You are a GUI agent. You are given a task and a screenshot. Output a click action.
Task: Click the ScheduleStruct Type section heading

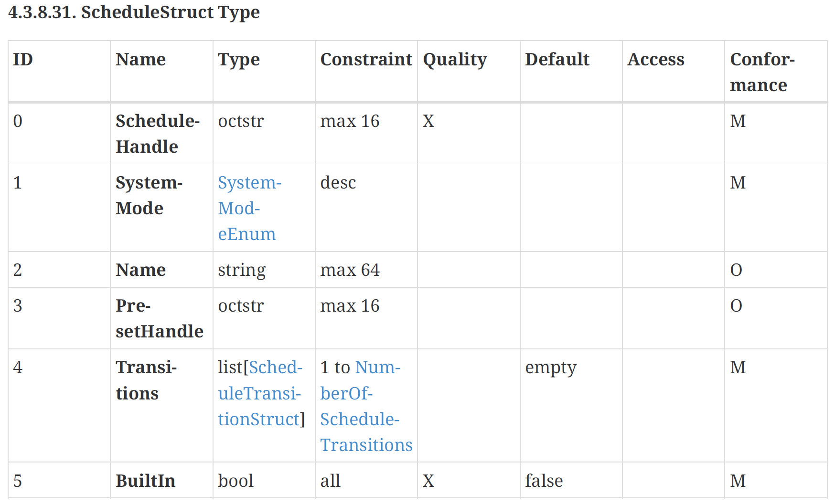pos(134,12)
